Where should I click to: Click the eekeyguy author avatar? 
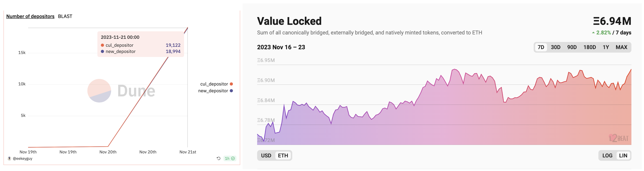tap(9, 158)
